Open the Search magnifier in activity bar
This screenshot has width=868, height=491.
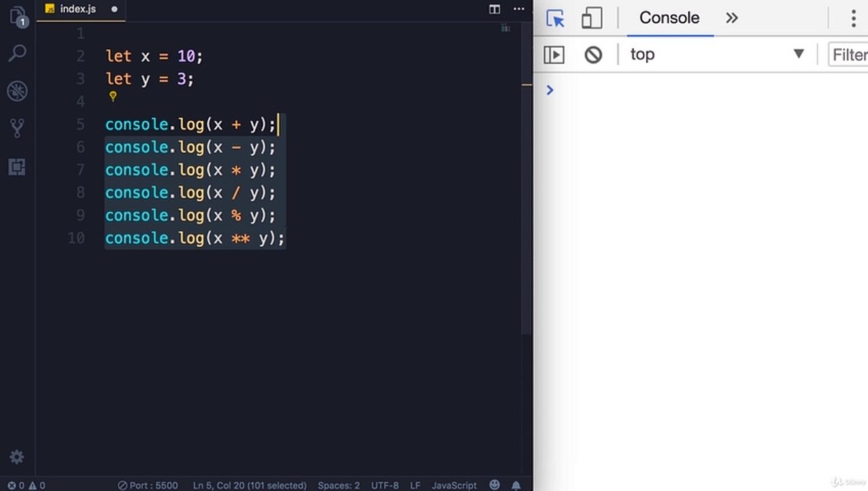18,53
